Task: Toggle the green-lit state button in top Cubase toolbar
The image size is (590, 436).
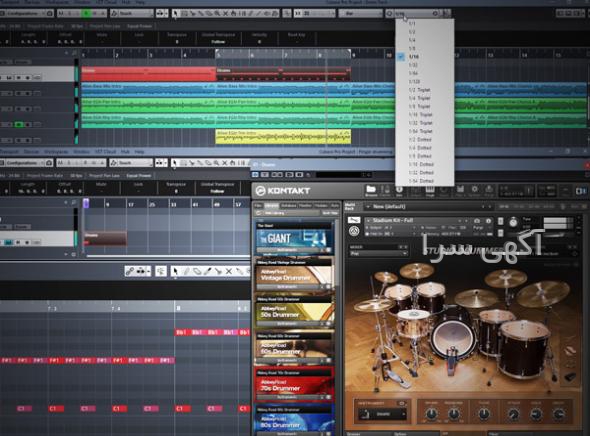Action: point(87,13)
